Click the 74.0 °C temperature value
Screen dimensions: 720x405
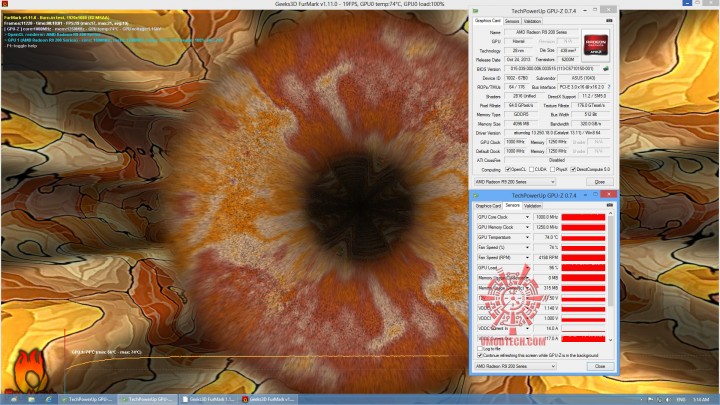546,237
